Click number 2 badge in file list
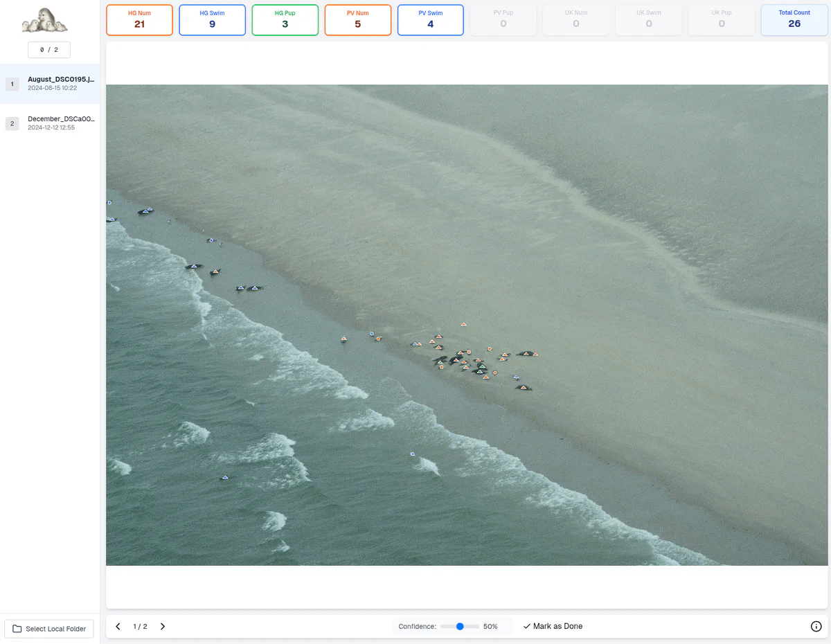Screen dimensions: 831x644 [x=12, y=123]
